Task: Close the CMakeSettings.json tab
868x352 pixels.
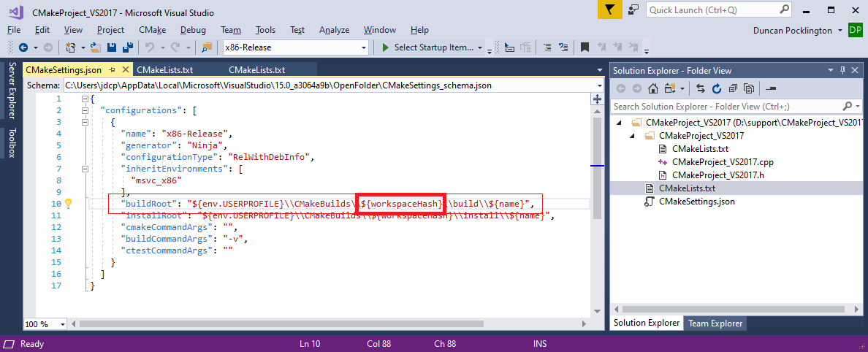Action: point(124,69)
